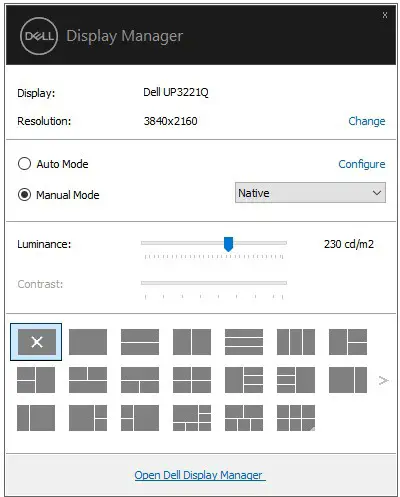Apply the three vertical columns layout
The height and width of the screenshot is (497, 400).
point(296,342)
